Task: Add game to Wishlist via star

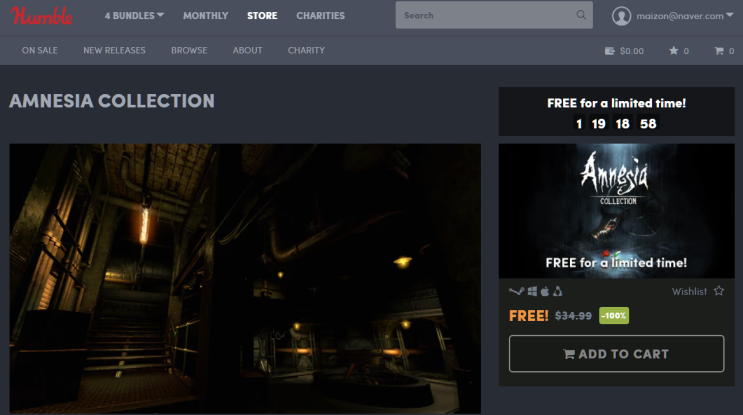Action: pos(719,291)
